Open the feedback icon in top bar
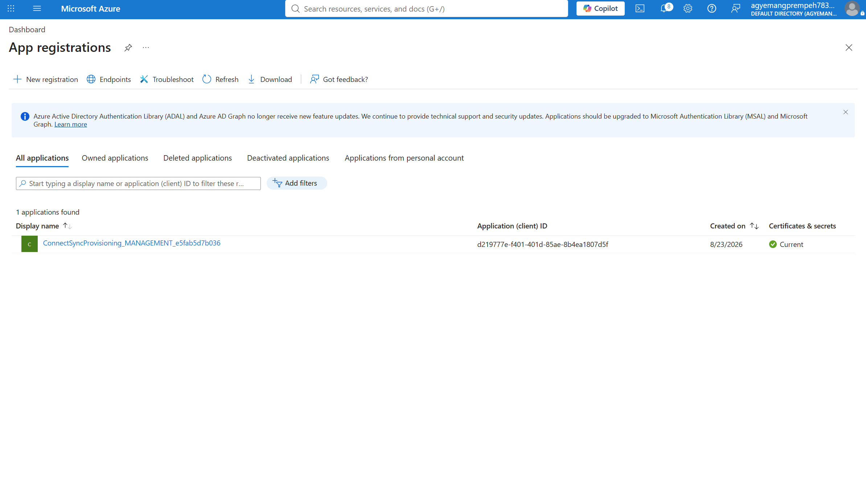This screenshot has width=866, height=504. (x=736, y=8)
